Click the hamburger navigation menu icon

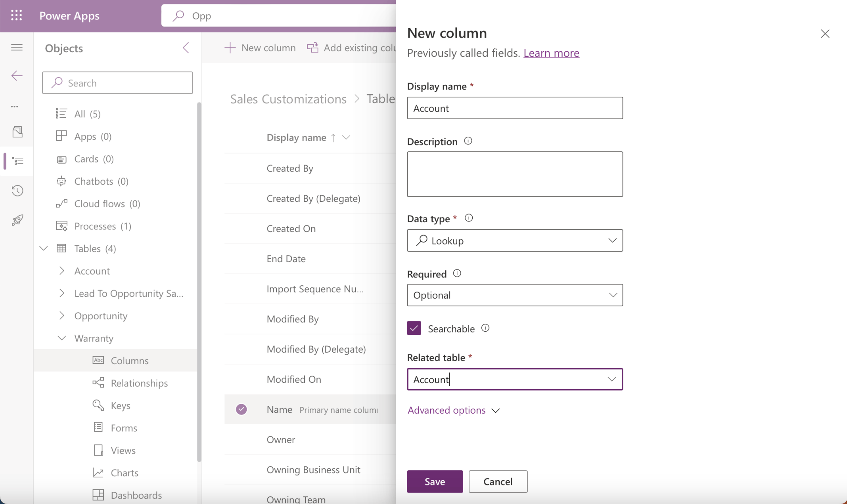coord(17,48)
